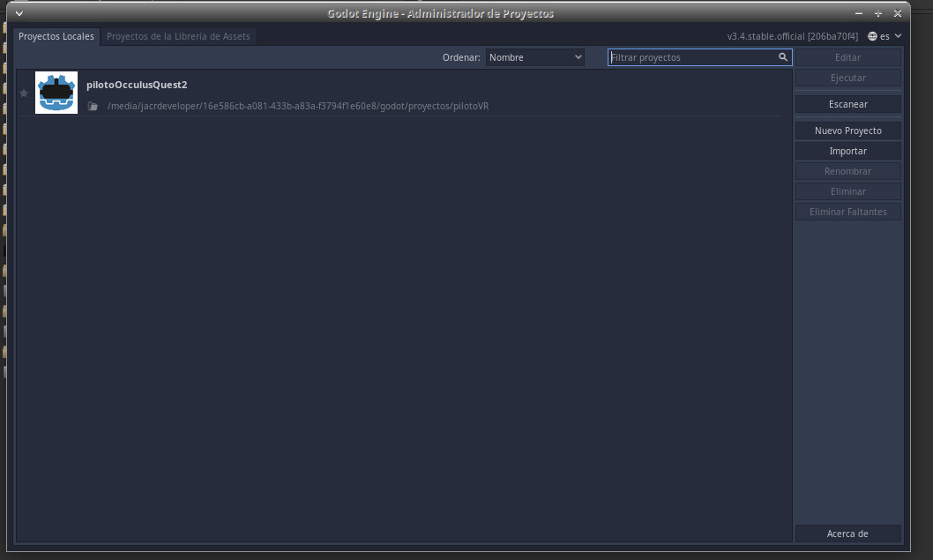Click the magnifier icon in the project filter
Screen dimensions: 933x560
[782, 57]
